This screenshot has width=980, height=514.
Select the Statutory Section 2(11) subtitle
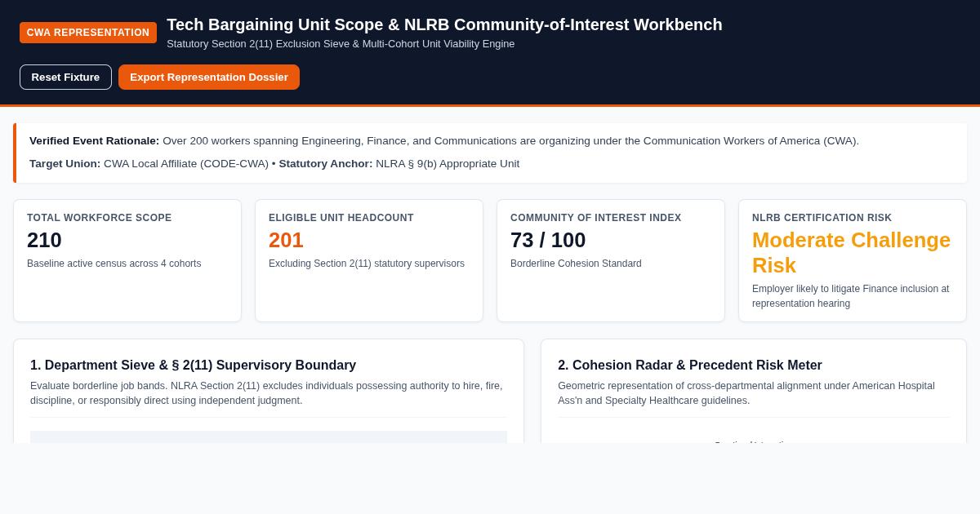pyautogui.click(x=341, y=44)
